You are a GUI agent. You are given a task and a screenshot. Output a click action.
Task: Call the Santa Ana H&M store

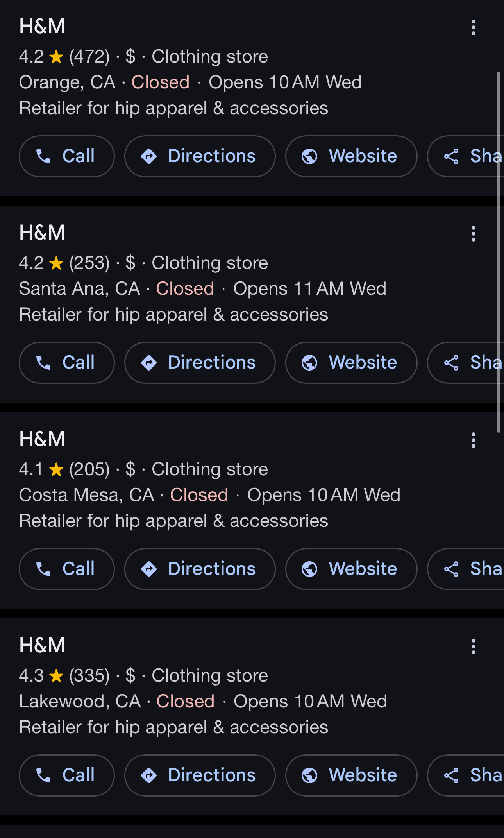[x=67, y=363]
